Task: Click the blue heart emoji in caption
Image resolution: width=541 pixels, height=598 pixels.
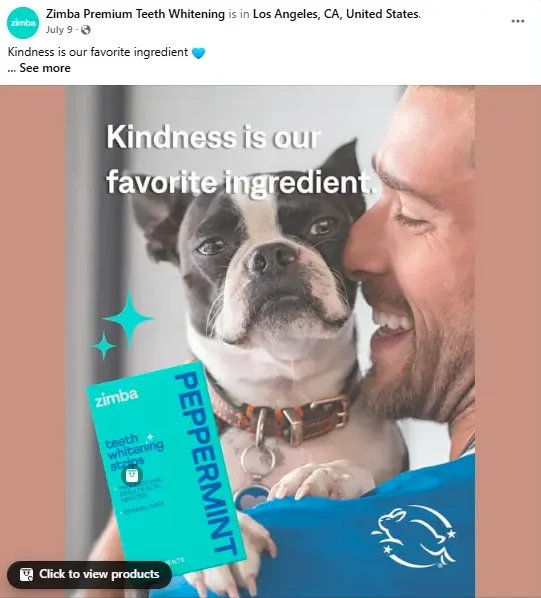Action: pos(198,53)
